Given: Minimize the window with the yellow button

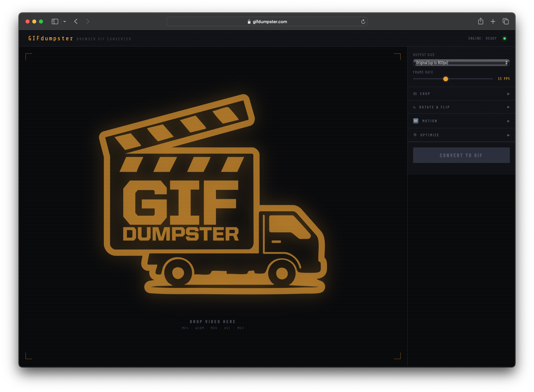Looking at the screenshot, I should (34, 21).
